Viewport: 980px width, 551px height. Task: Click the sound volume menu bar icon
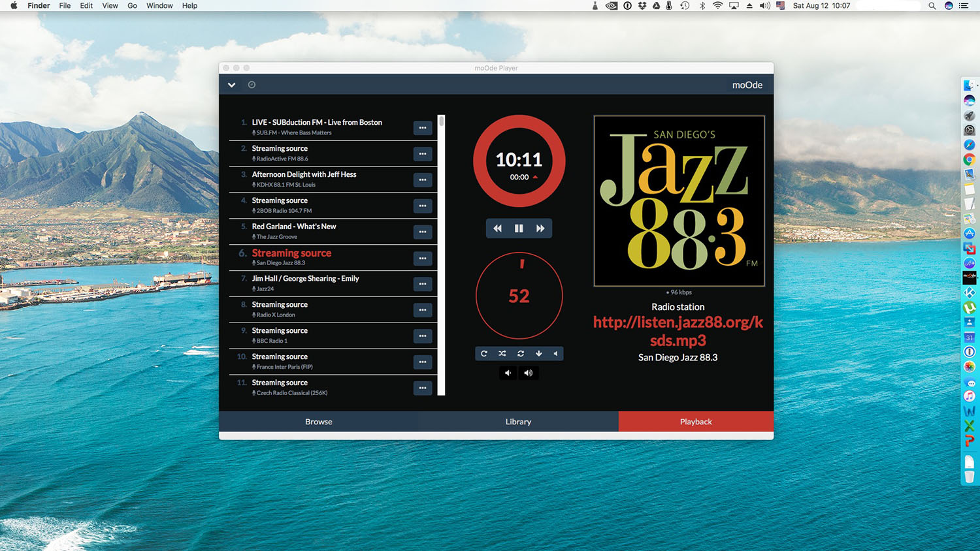764,6
